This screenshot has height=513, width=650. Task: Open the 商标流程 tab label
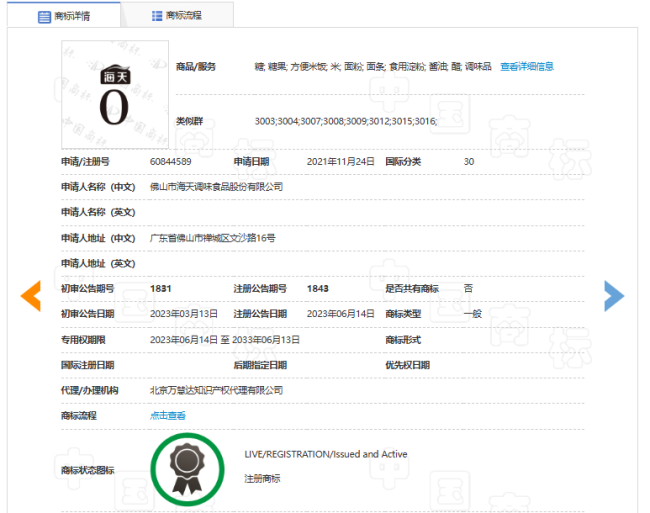pos(184,16)
